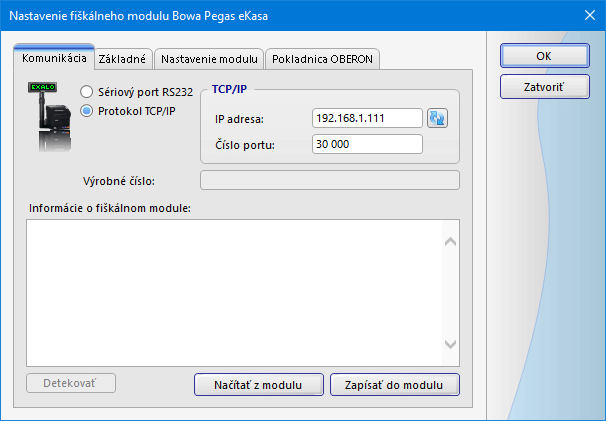Click the Zapísať do modulu button
This screenshot has width=606, height=421.
(x=394, y=384)
